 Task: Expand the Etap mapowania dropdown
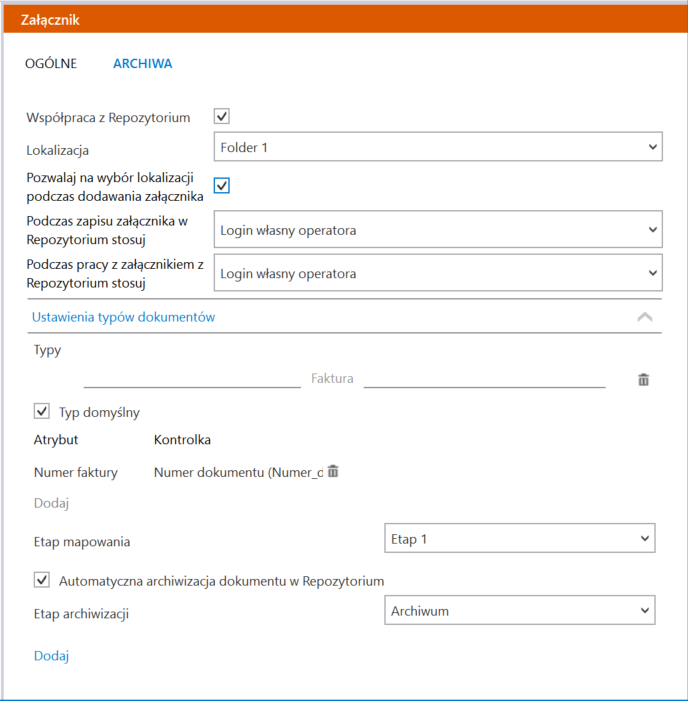coord(520,538)
